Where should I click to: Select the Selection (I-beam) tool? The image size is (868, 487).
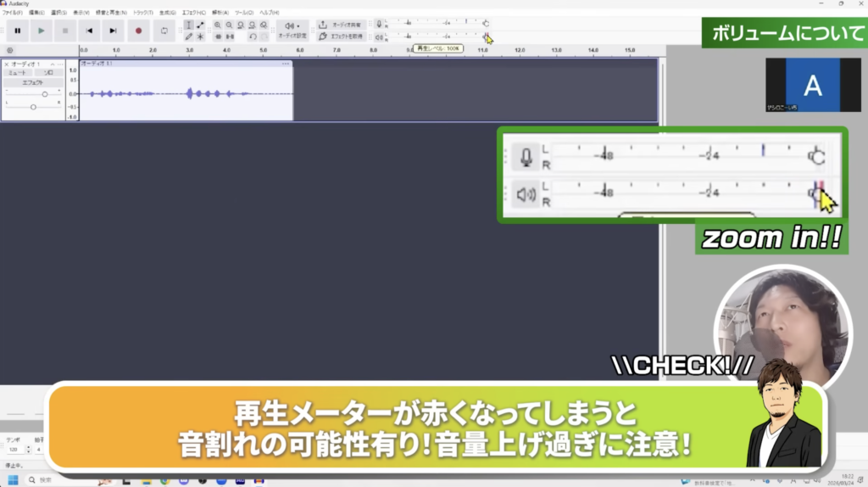(x=188, y=25)
